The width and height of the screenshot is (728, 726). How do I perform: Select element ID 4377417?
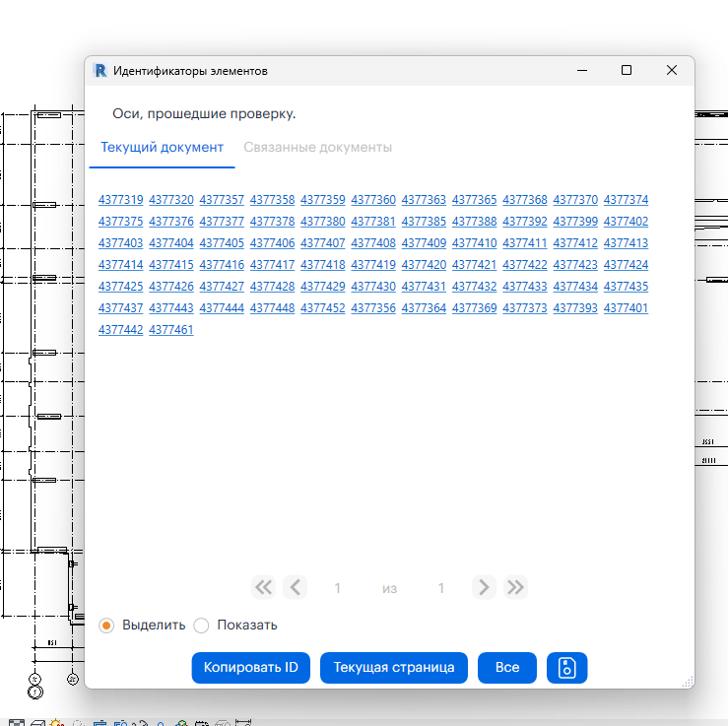click(272, 265)
